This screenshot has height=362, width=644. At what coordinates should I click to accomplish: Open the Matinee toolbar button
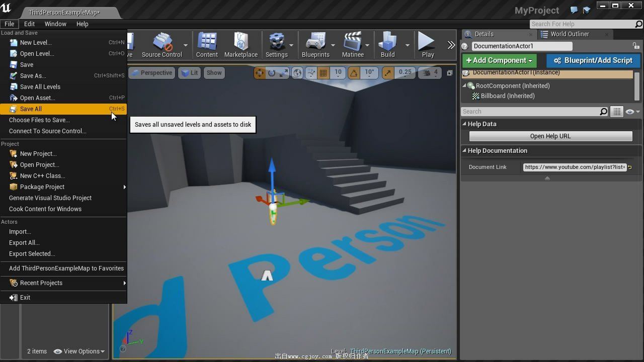[353, 45]
